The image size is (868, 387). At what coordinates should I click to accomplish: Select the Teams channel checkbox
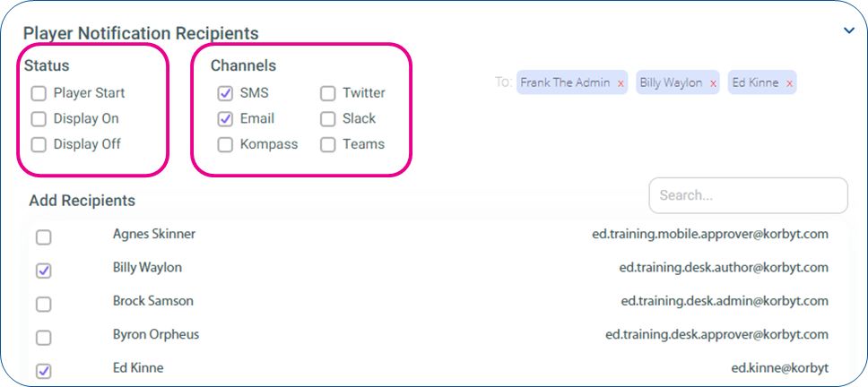327,145
